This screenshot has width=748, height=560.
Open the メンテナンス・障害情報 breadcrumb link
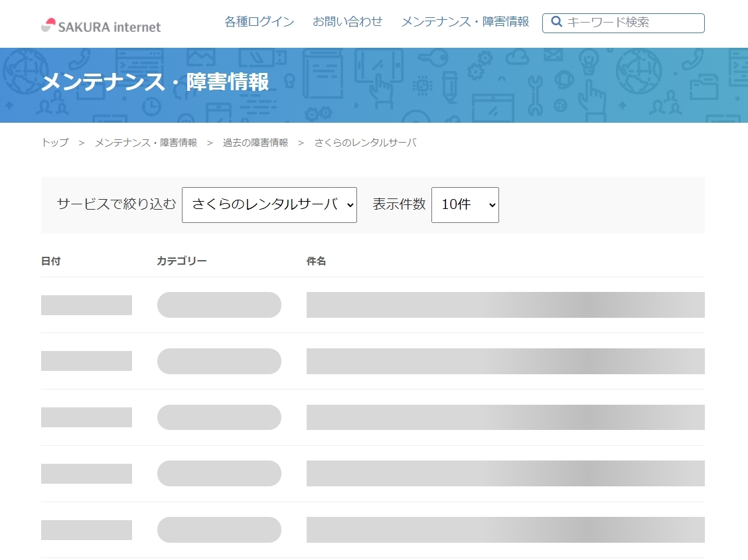[x=146, y=143]
